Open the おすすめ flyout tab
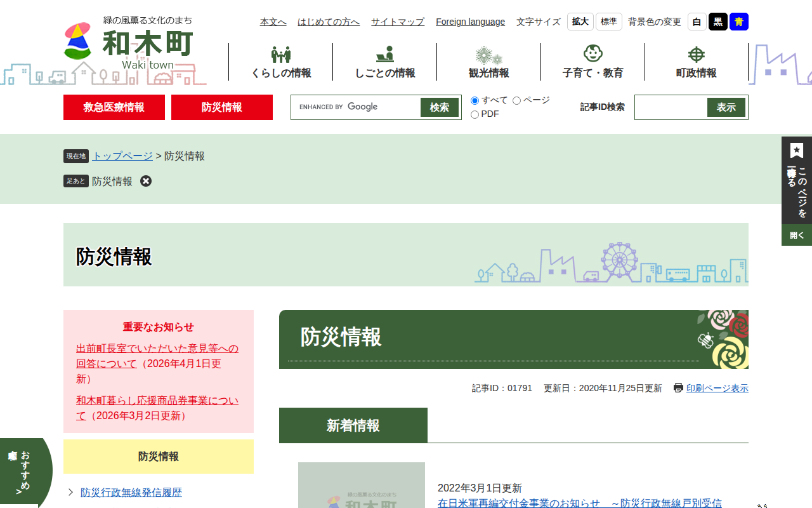The height and width of the screenshot is (508, 812). click(25, 472)
